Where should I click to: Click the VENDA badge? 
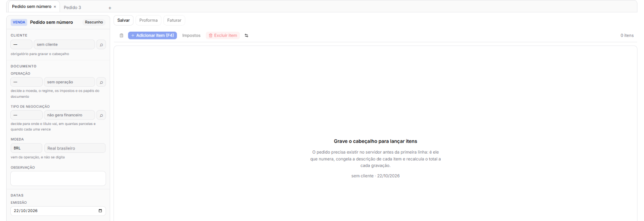pyautogui.click(x=19, y=22)
